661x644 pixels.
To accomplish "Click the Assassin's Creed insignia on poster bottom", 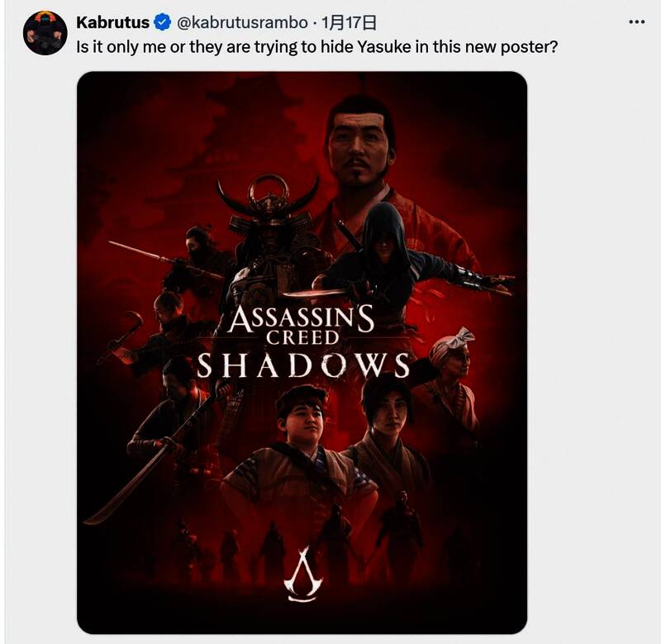I will click(x=303, y=574).
